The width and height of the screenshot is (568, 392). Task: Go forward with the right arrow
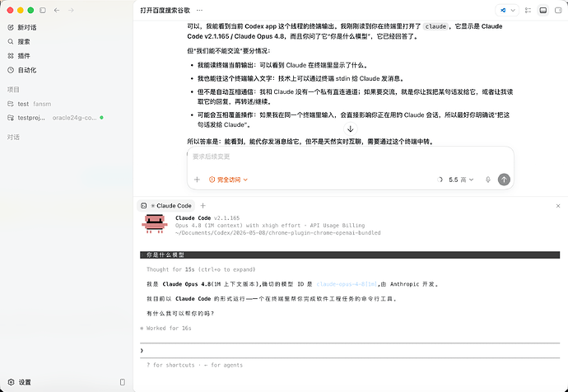(71, 10)
